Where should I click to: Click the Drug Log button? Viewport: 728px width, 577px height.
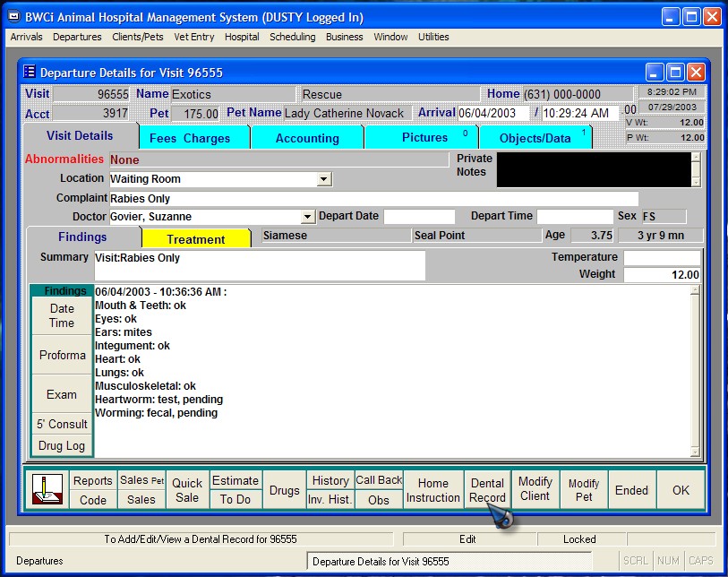62,446
